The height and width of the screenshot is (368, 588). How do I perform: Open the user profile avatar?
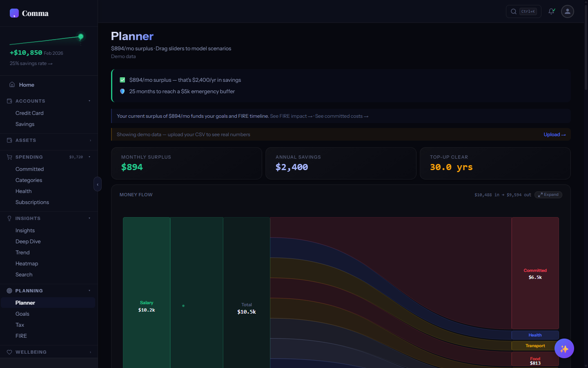pyautogui.click(x=567, y=11)
